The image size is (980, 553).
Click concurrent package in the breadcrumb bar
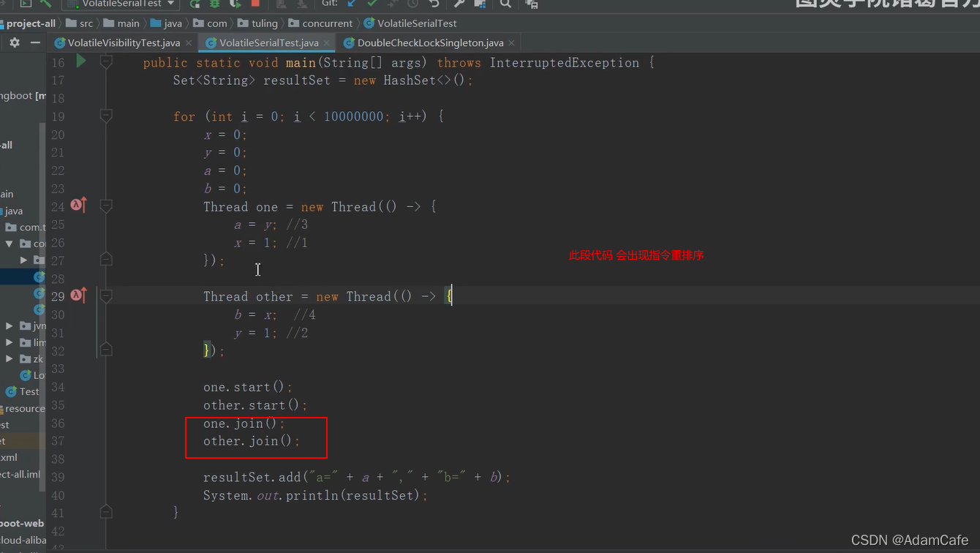click(x=320, y=23)
